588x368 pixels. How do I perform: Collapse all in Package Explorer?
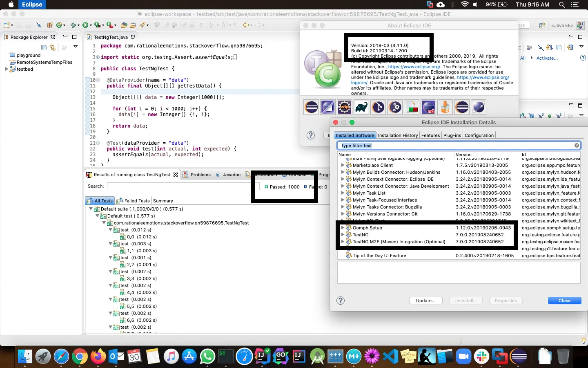click(x=44, y=47)
